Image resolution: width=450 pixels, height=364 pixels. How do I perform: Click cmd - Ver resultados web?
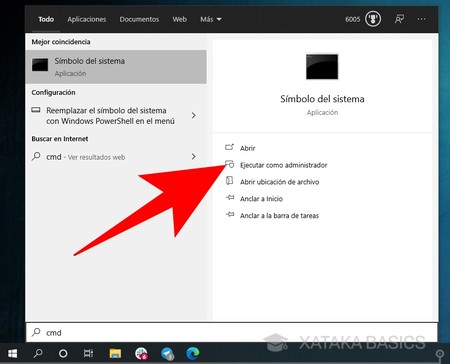tap(116, 157)
